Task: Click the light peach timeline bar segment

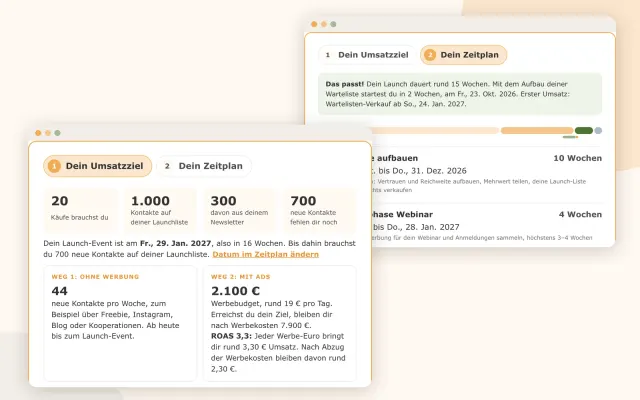Action: pos(435,131)
